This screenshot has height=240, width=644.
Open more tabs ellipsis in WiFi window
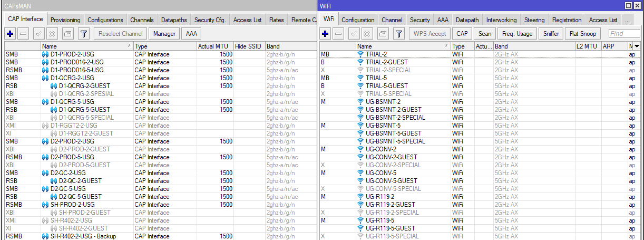click(x=627, y=20)
